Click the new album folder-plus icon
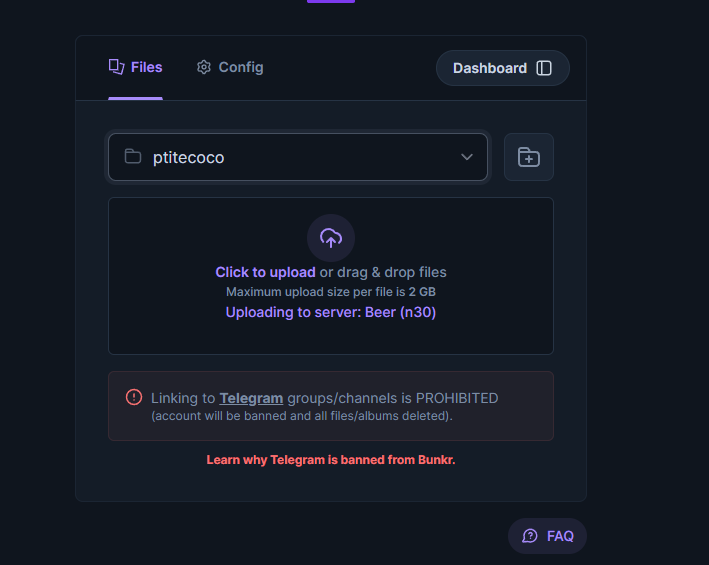Viewport: 709px width, 565px height. pyautogui.click(x=529, y=157)
